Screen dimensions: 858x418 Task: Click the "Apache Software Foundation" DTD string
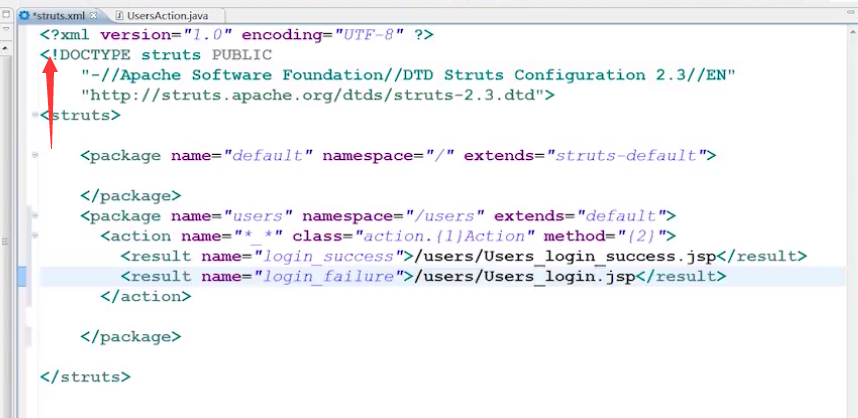coord(408,75)
